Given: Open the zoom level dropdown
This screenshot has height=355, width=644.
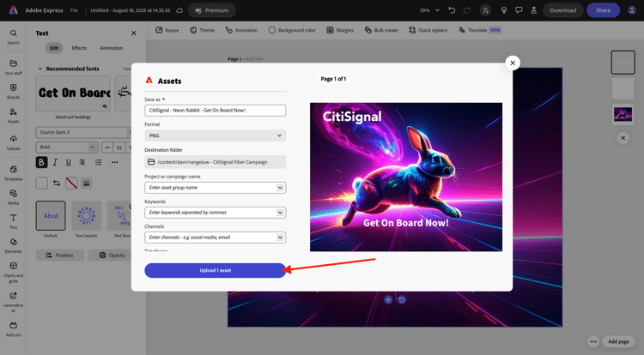Looking at the screenshot, I should pos(429,10).
